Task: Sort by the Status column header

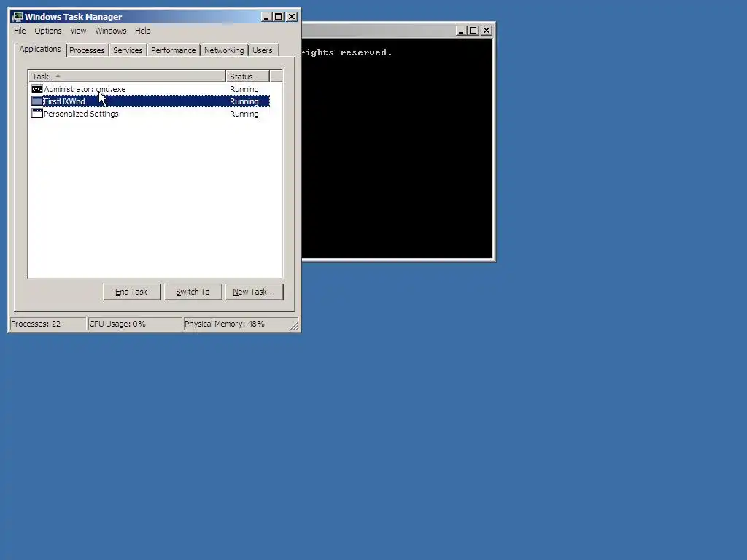Action: [248, 76]
